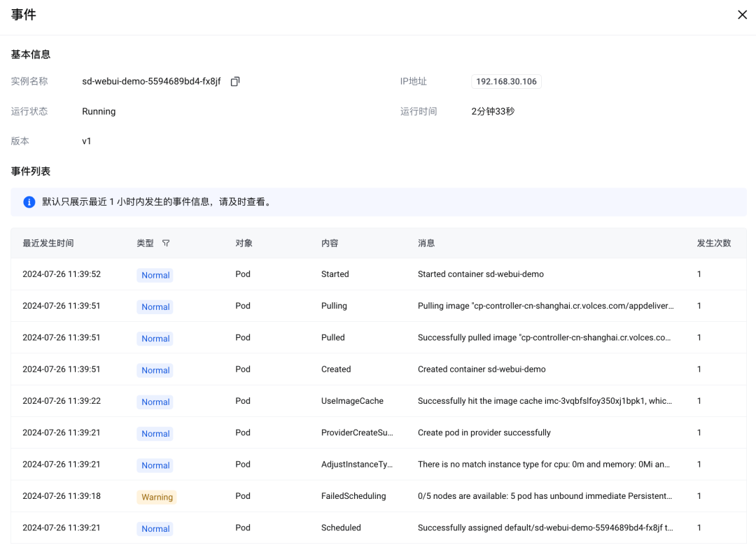Open the type column filter

[x=166, y=244]
